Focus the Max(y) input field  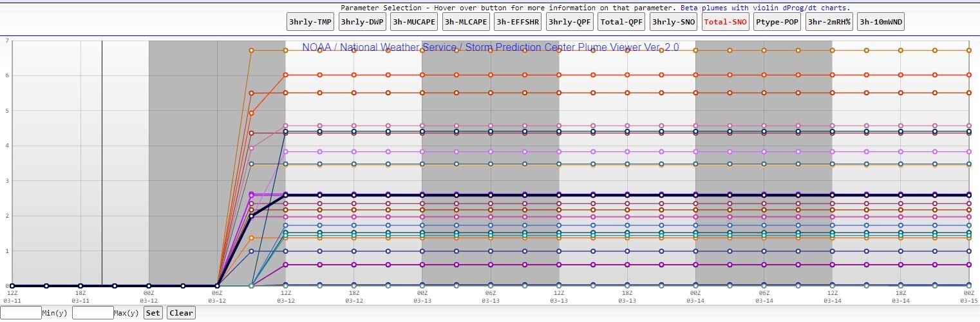pos(93,313)
